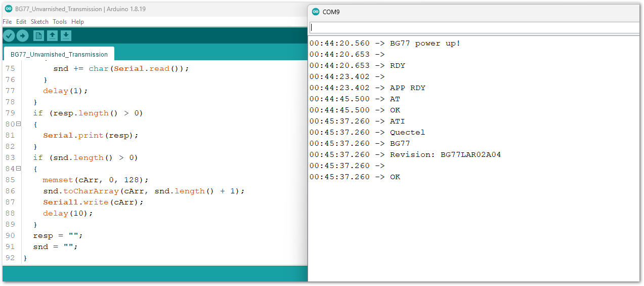Click the COM9 serial monitor input field
The width and height of the screenshot is (644, 286).
[x=474, y=27]
